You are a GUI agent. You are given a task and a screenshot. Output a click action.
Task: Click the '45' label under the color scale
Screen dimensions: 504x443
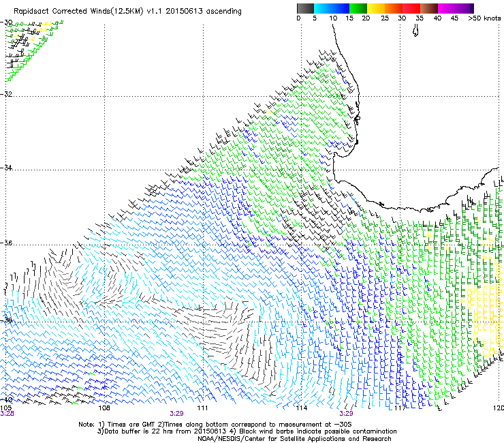(454, 18)
